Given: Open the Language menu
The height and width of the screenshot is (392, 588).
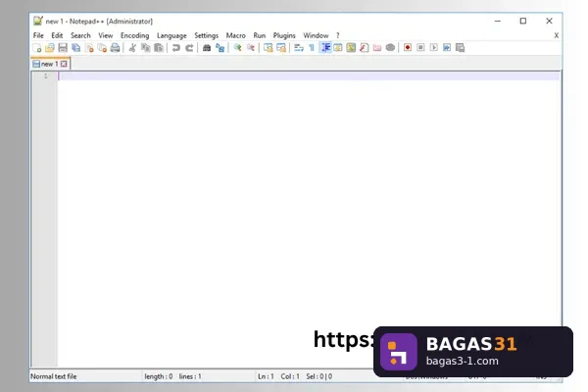Looking at the screenshot, I should click(171, 35).
